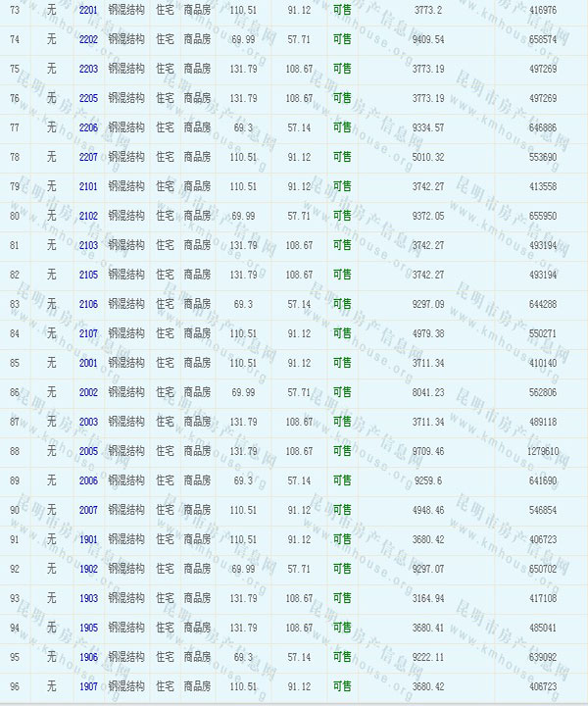The width and height of the screenshot is (588, 706).
Task: Click row number 96 cell
Action: [x=14, y=686]
